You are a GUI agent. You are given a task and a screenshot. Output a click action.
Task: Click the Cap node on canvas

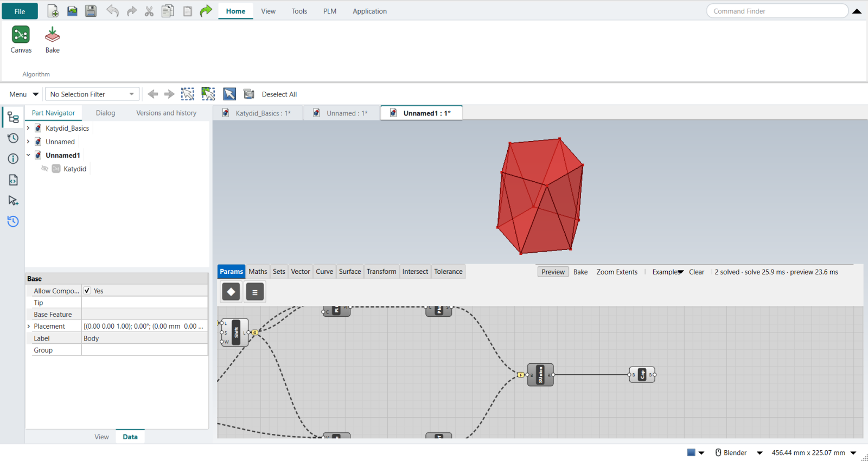(642, 375)
